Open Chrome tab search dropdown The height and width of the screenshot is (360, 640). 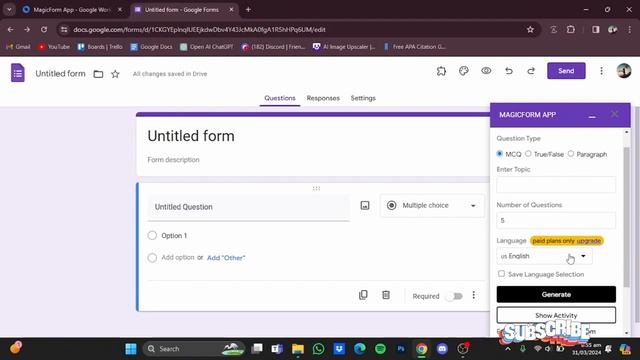(x=9, y=9)
